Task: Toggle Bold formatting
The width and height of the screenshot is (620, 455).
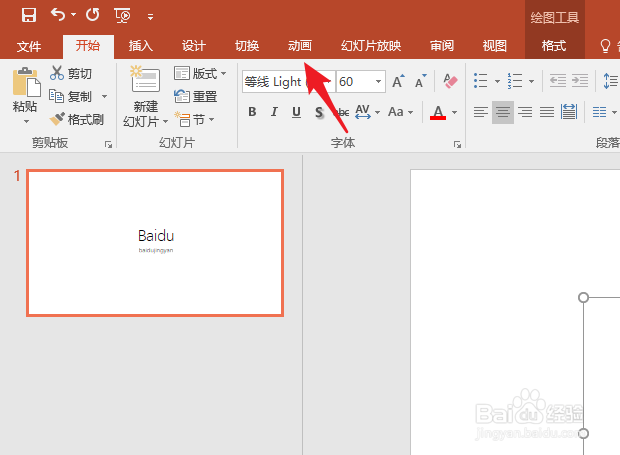Action: pyautogui.click(x=252, y=112)
